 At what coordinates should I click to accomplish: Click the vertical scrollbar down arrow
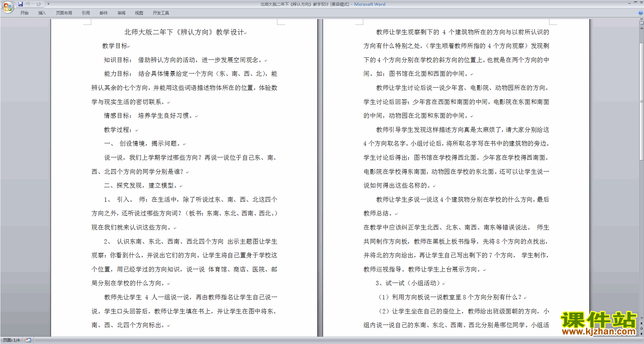(x=642, y=318)
